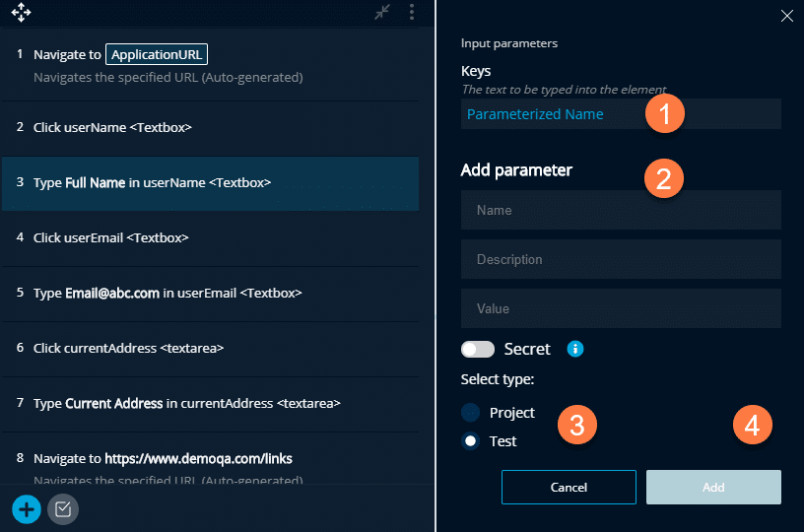This screenshot has width=804, height=532.
Task: Open the three-dot options menu
Action: (x=412, y=13)
